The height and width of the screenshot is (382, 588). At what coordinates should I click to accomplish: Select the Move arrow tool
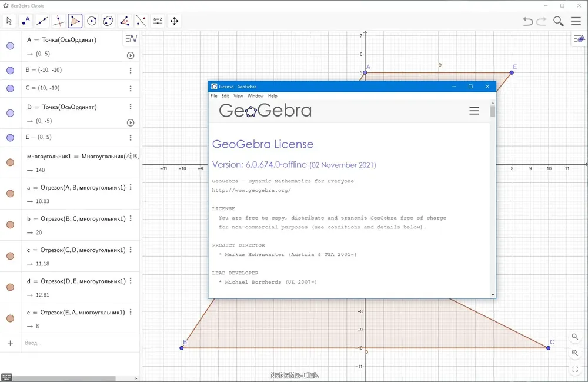[9, 21]
